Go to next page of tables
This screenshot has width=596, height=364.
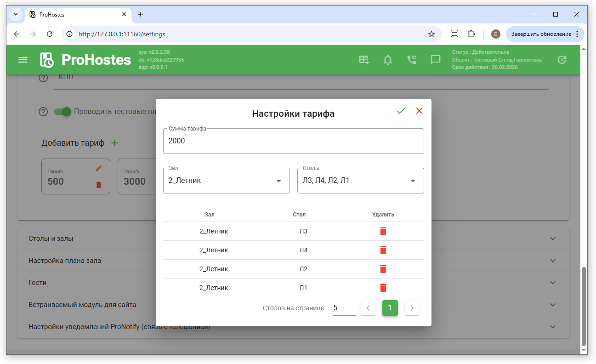412,308
